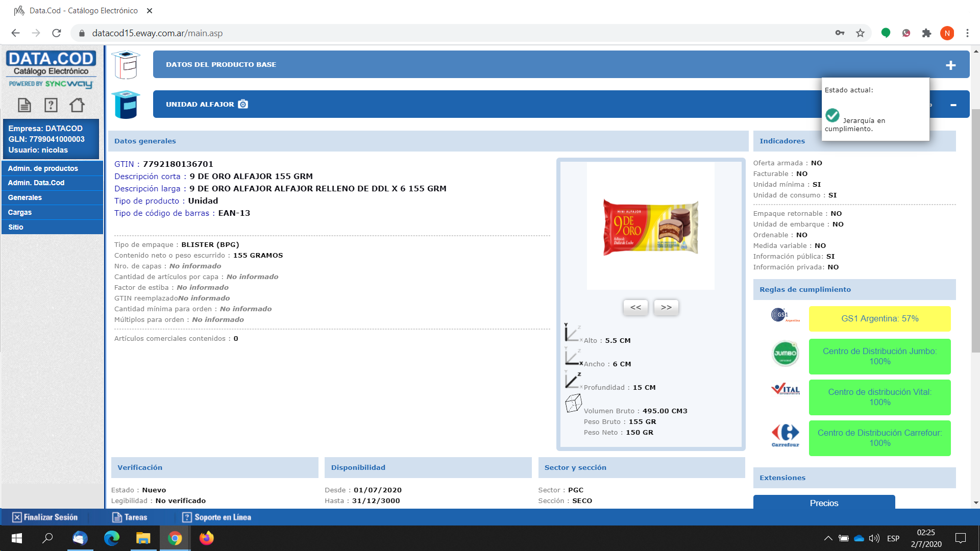The height and width of the screenshot is (551, 980).
Task: Show previous product image
Action: coord(635,307)
